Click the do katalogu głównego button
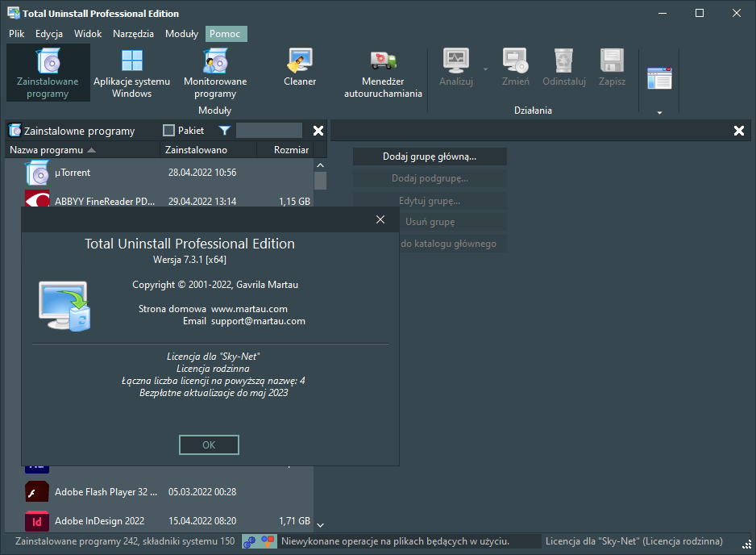This screenshot has height=555, width=756. (x=453, y=244)
